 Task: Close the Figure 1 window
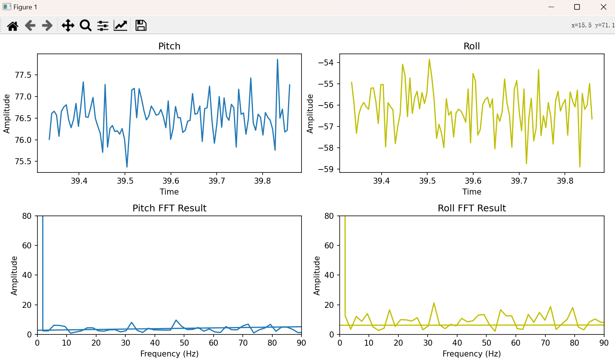603,7
